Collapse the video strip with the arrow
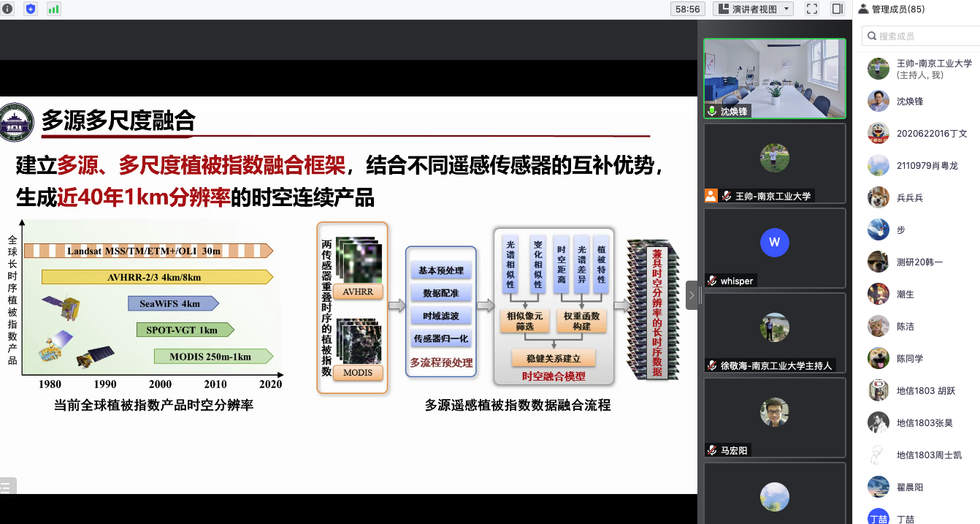 [x=691, y=295]
